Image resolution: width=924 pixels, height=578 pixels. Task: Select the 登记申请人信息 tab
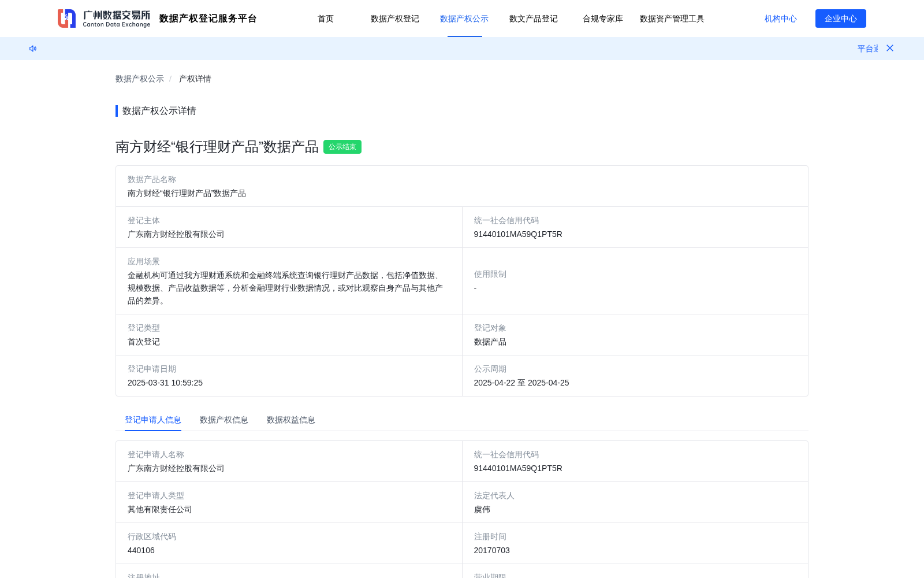coord(153,420)
